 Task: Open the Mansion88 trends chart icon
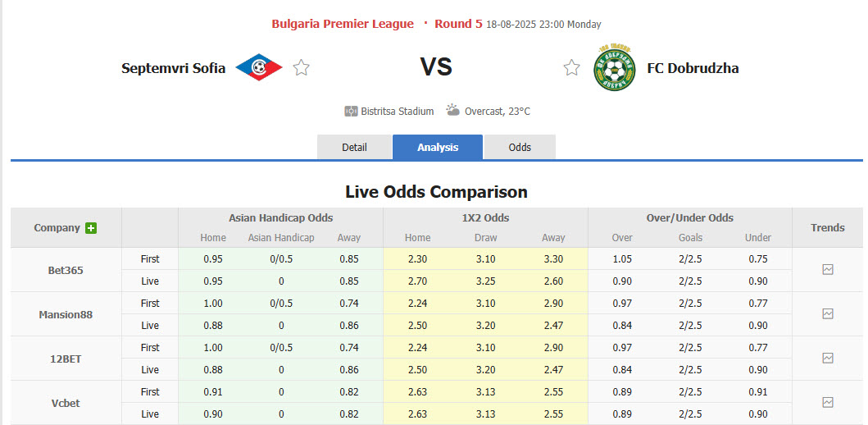pyautogui.click(x=827, y=313)
